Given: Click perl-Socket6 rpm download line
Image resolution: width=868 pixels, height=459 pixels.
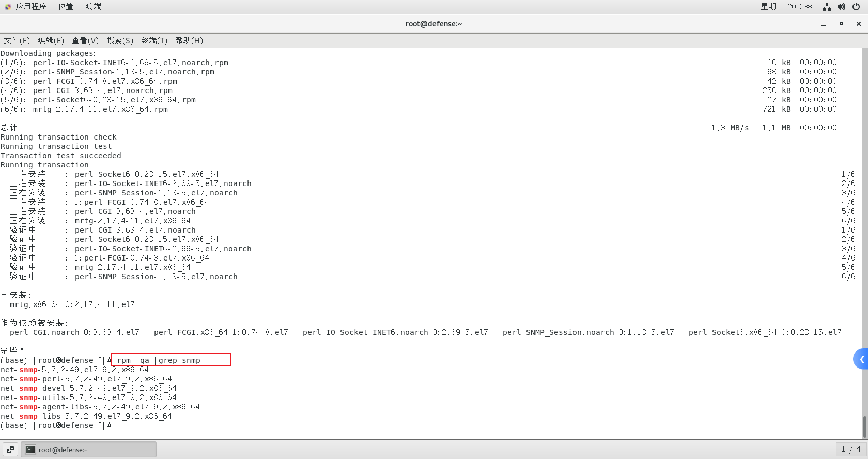Looking at the screenshot, I should tap(98, 100).
